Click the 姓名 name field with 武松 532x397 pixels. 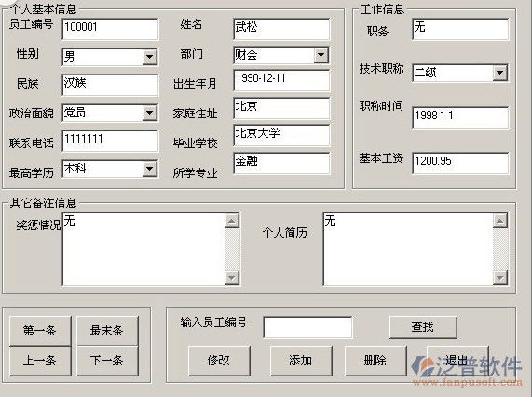[281, 29]
